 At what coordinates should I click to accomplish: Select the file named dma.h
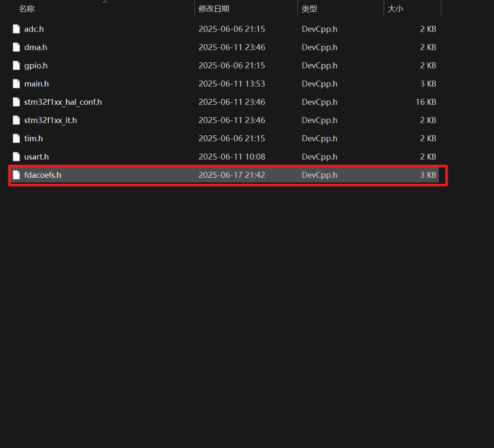click(36, 47)
